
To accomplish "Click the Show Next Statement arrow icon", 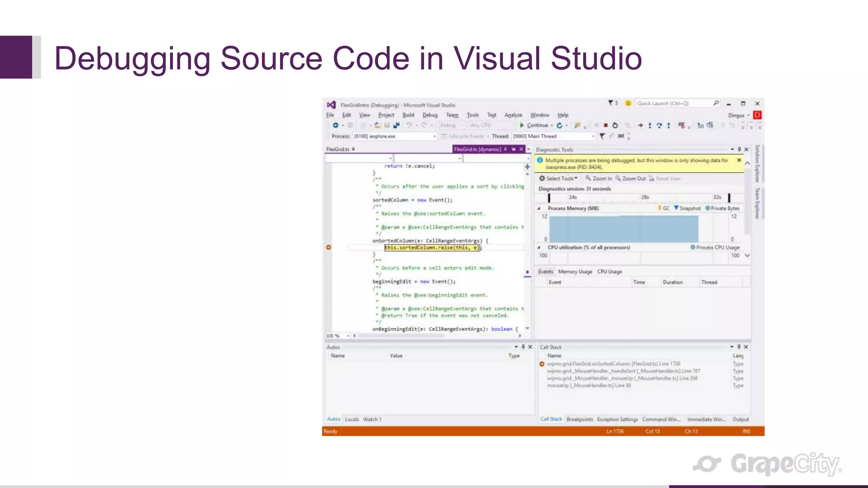I will coord(640,125).
